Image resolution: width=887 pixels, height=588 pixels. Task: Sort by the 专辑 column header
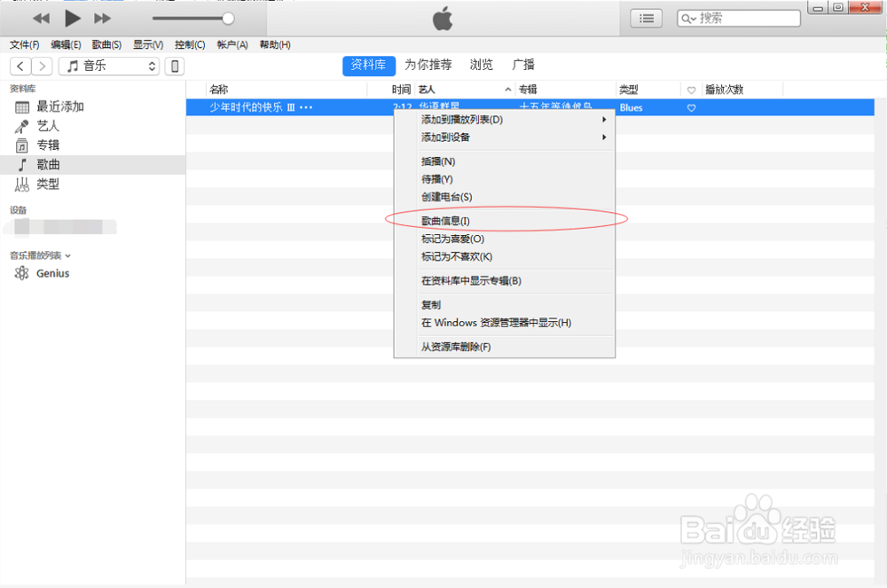[565, 90]
